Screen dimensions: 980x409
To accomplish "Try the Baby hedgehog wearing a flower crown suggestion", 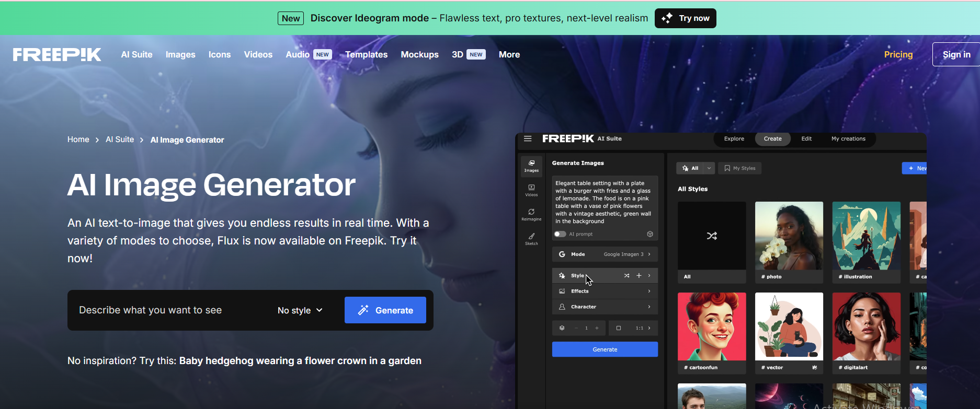I will click(300, 361).
